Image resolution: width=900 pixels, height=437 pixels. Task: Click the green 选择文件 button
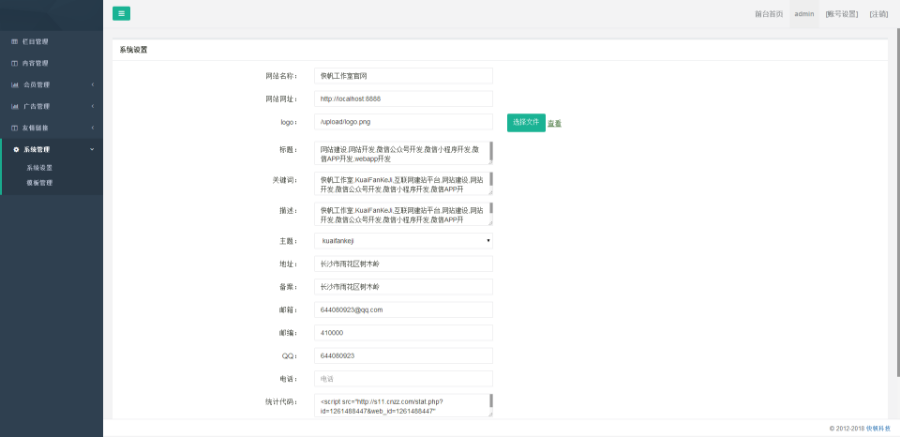click(526, 122)
